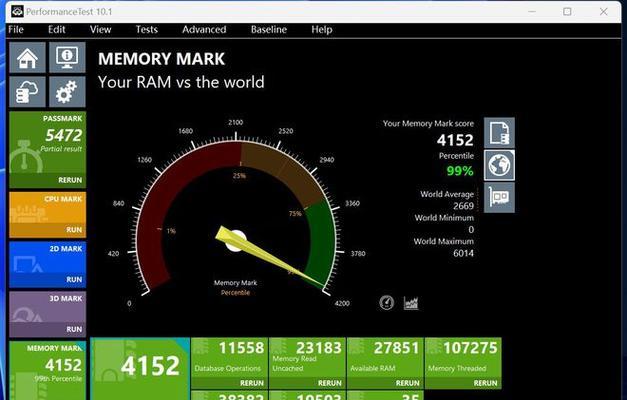Click the 11558 Database Operations score

click(x=241, y=348)
